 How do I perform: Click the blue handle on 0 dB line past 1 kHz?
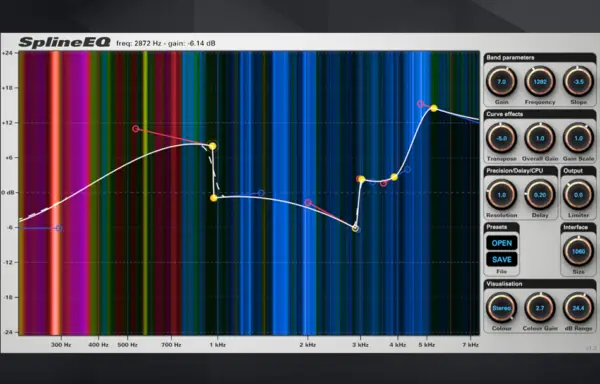pos(261,193)
